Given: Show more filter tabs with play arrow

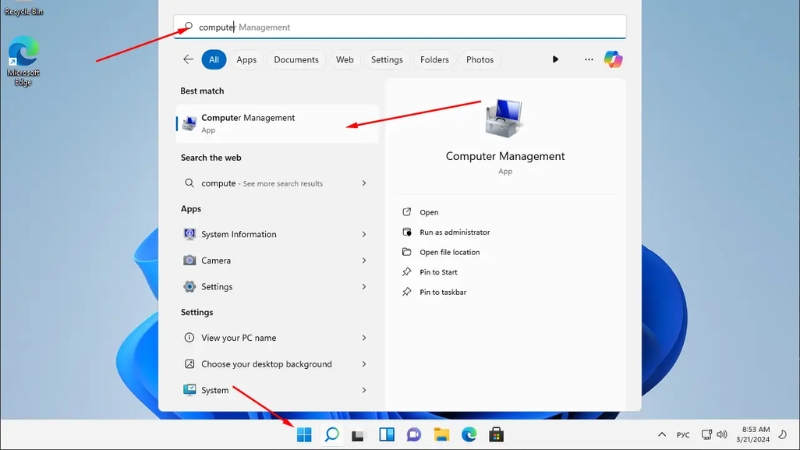Looking at the screenshot, I should point(555,59).
